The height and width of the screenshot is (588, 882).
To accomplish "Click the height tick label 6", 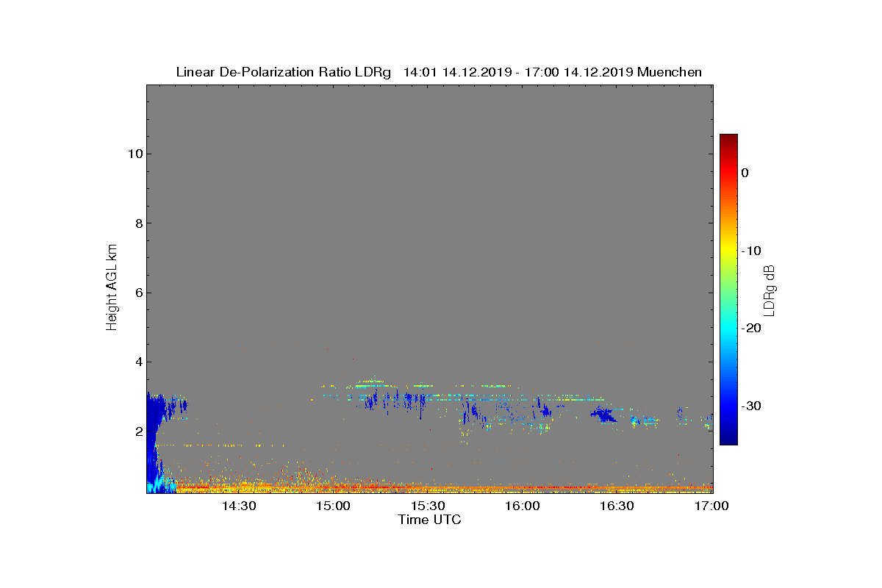I will (138, 293).
